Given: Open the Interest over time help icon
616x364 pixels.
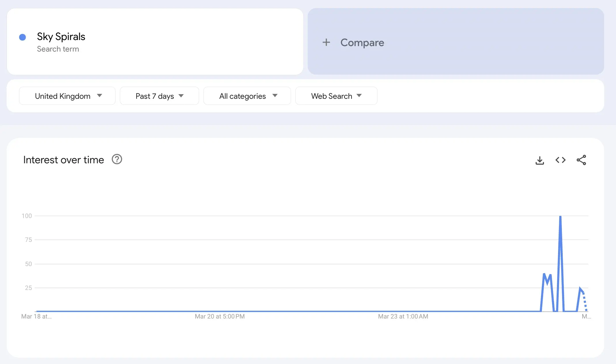Looking at the screenshot, I should 117,159.
